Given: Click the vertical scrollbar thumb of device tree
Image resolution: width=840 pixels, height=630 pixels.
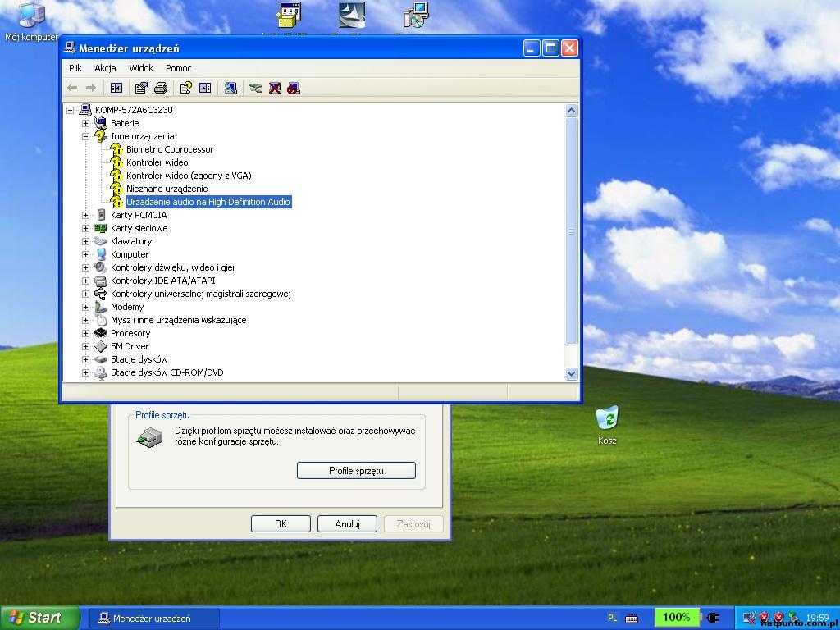Looking at the screenshot, I should point(572,231).
